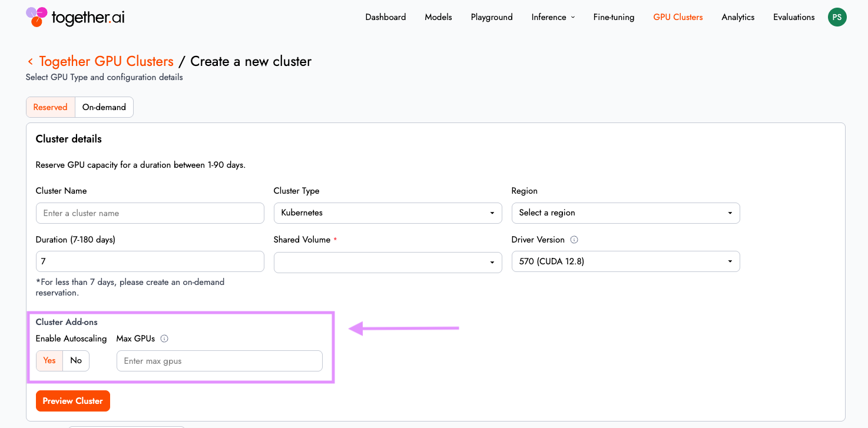Click the 'Reserve GPU capacity' description text
This screenshot has height=428, width=868.
pos(141,165)
